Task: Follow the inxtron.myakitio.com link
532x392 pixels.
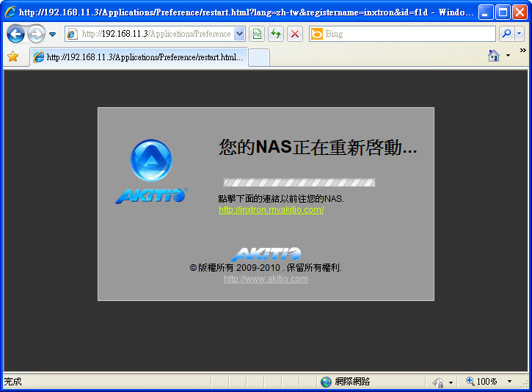Action: (271, 210)
